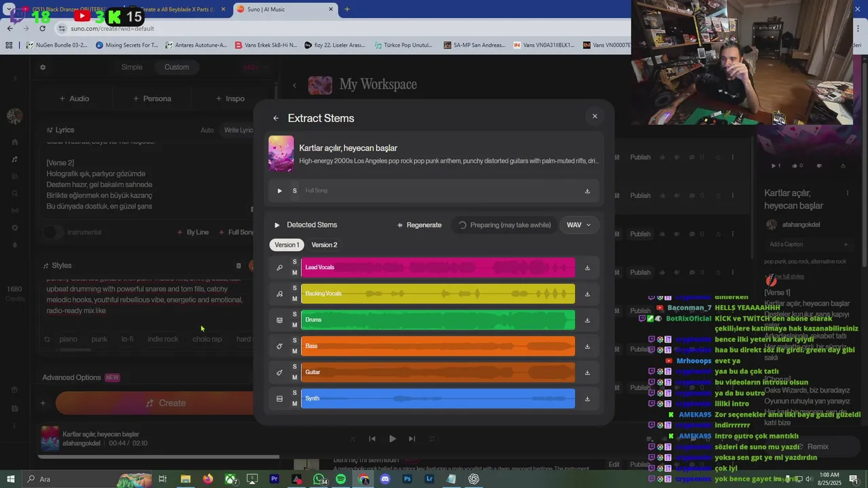
Task: Add the punk style tag
Action: (x=100, y=339)
